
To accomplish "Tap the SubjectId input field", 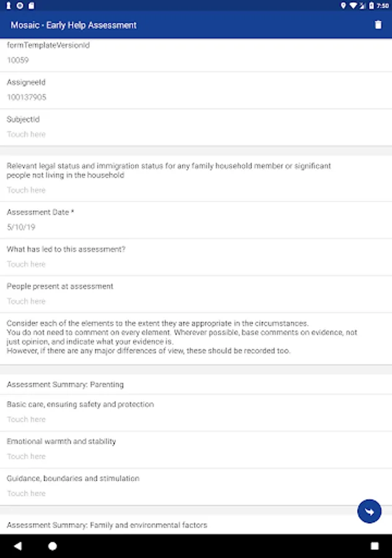I will point(27,134).
